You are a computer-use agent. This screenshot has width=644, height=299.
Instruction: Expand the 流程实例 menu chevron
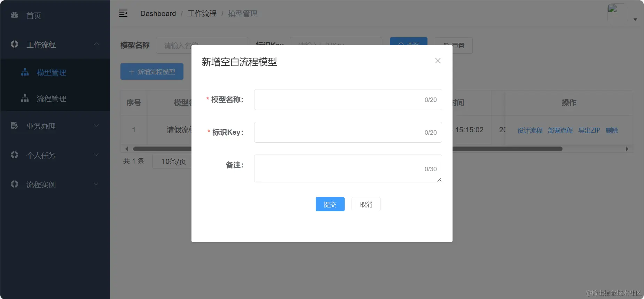(x=96, y=184)
